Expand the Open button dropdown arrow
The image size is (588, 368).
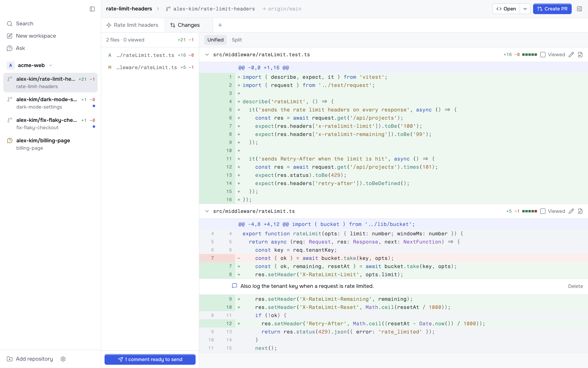pyautogui.click(x=525, y=9)
